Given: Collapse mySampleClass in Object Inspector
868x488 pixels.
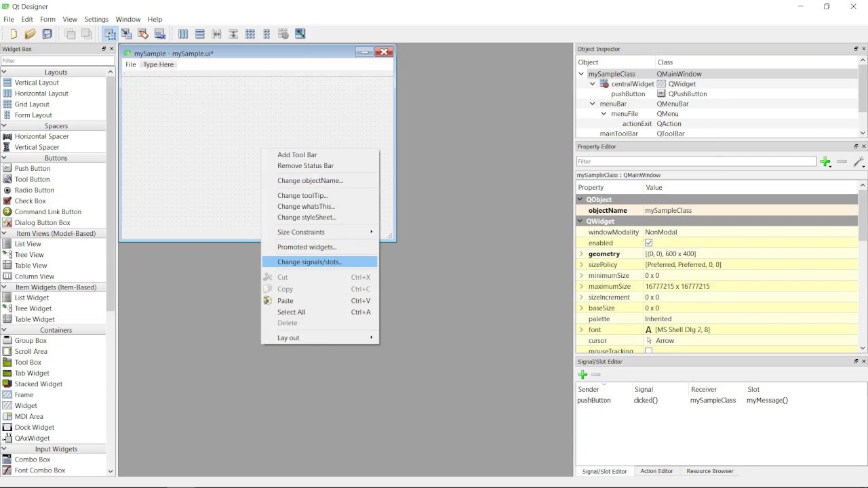Looking at the screenshot, I should 582,74.
